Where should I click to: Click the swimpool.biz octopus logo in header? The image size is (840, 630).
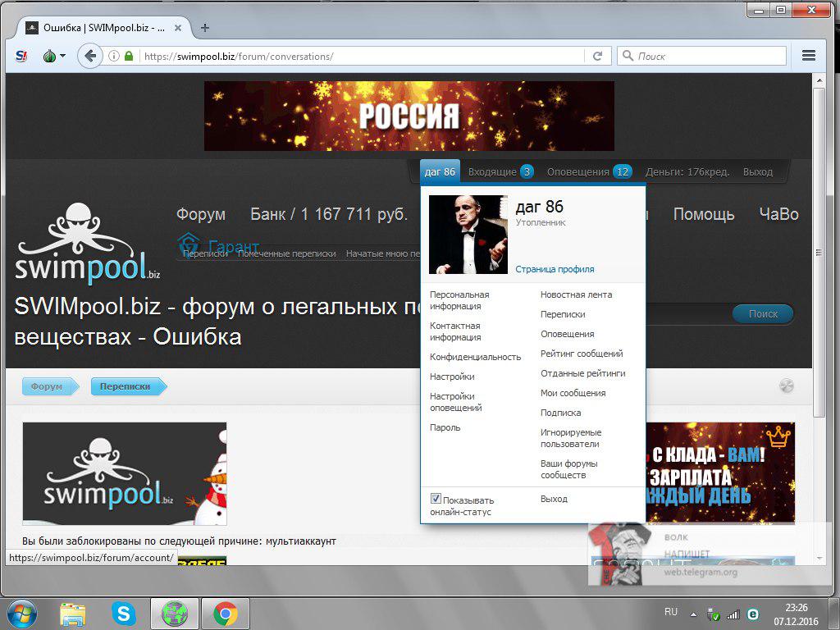(x=87, y=244)
